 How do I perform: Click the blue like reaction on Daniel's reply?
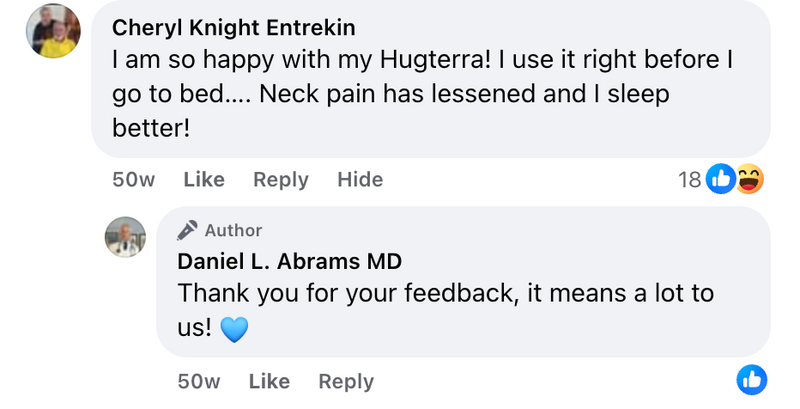tap(751, 380)
